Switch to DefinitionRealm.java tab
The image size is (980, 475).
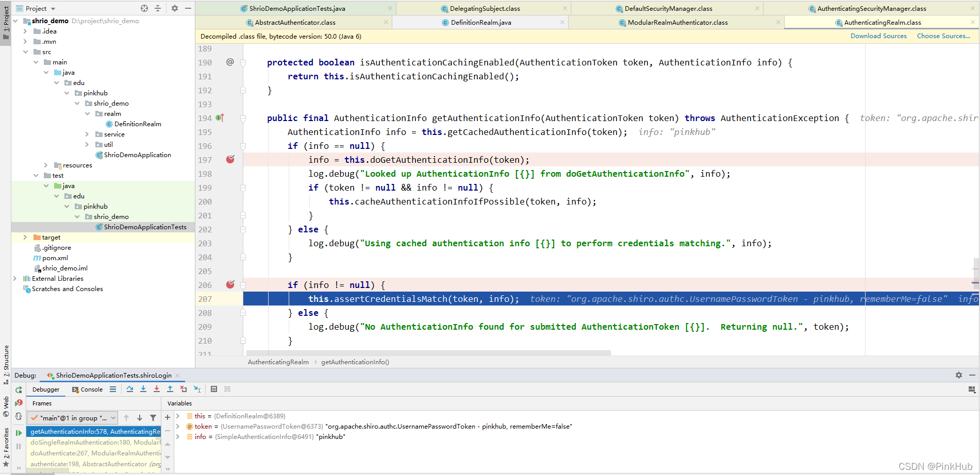point(480,22)
